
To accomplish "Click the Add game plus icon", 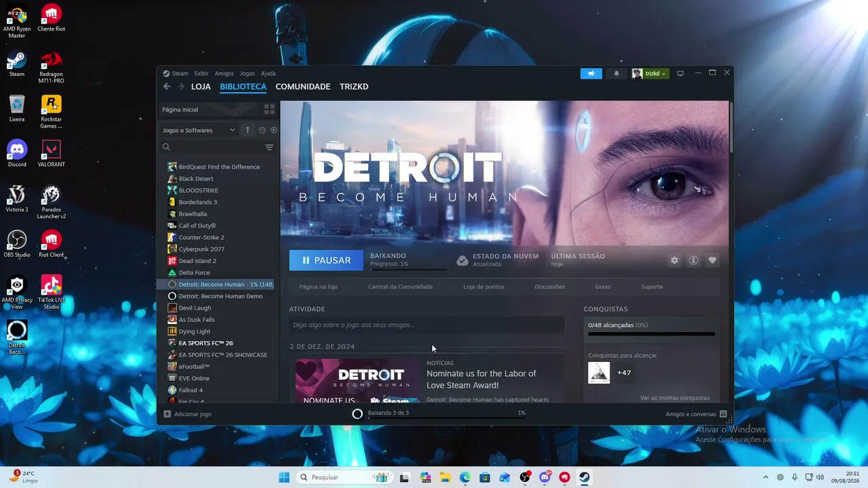I will pyautogui.click(x=167, y=414).
